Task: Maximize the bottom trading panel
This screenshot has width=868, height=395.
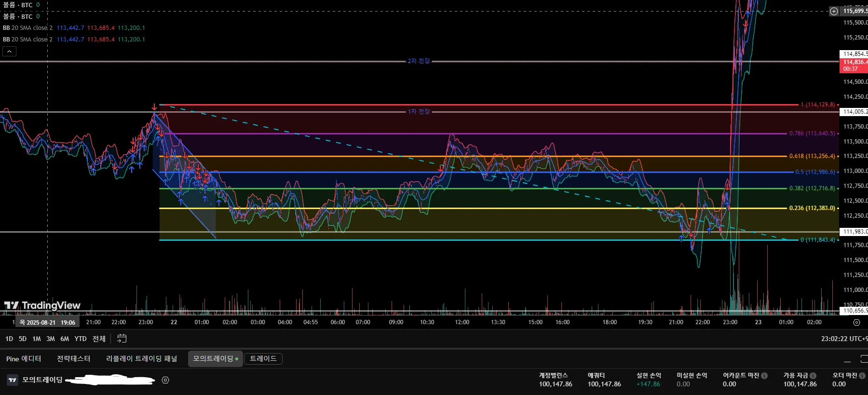Action: [864, 359]
